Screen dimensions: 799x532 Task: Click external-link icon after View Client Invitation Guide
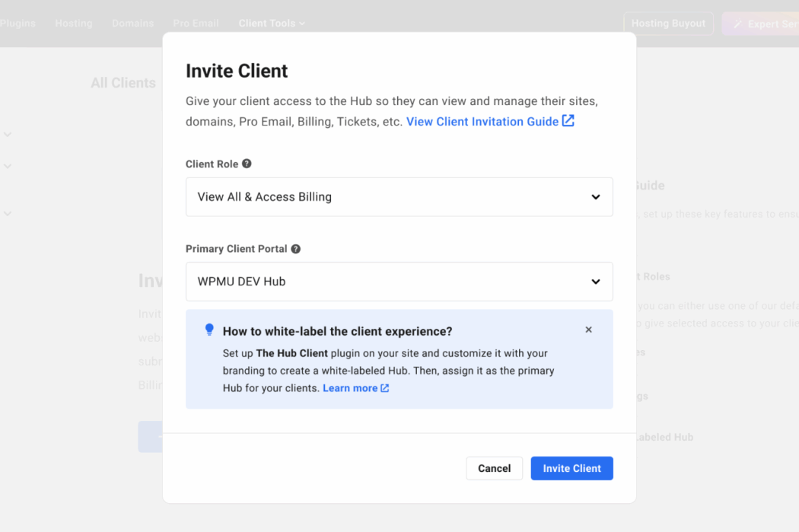568,121
